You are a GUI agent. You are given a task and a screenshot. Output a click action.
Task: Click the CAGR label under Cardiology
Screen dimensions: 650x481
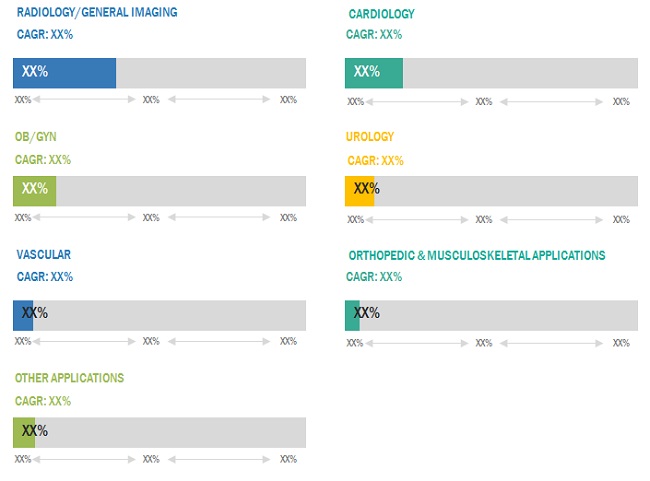pos(374,35)
